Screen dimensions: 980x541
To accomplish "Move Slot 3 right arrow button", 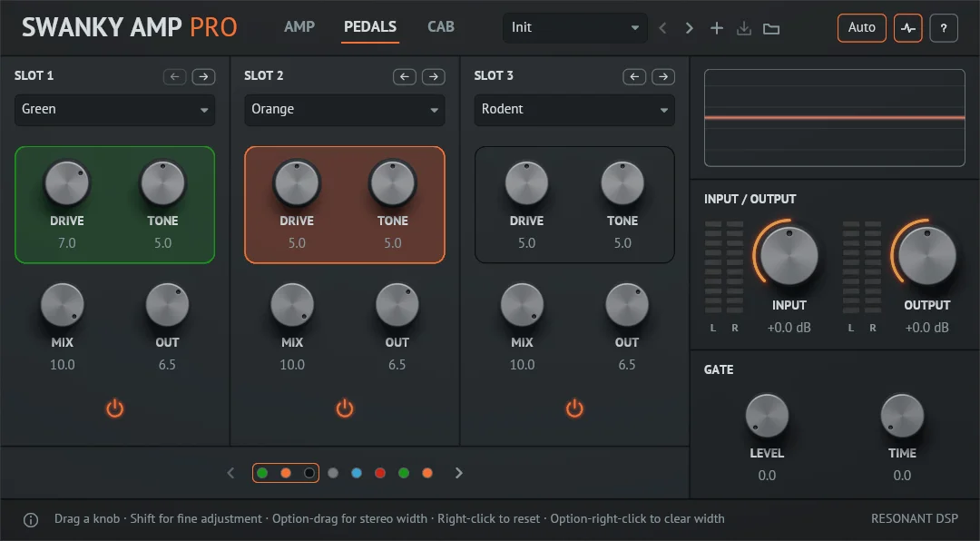I will coord(663,76).
